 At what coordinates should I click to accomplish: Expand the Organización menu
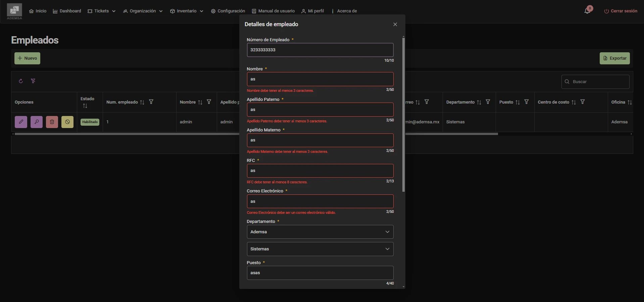coord(143,11)
